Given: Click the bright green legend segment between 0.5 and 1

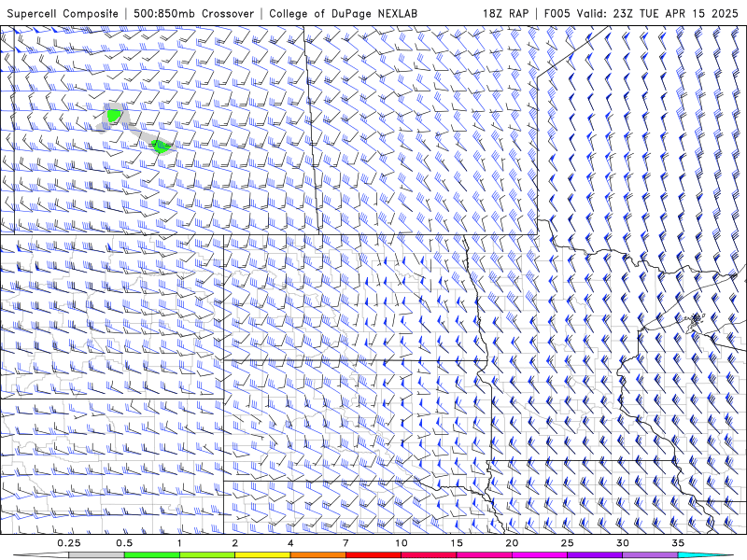Looking at the screenshot, I should (152, 555).
